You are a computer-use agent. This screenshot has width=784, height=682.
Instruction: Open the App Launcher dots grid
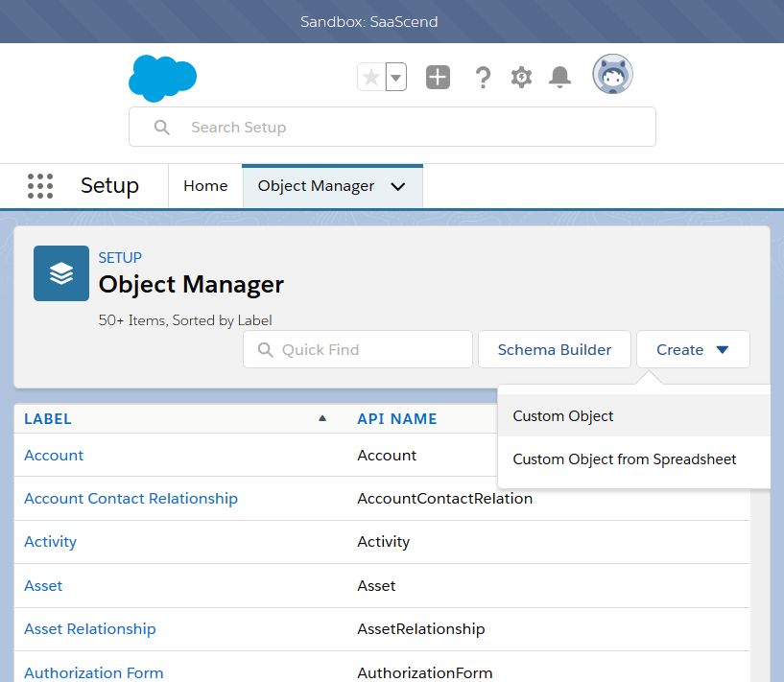coord(40,186)
